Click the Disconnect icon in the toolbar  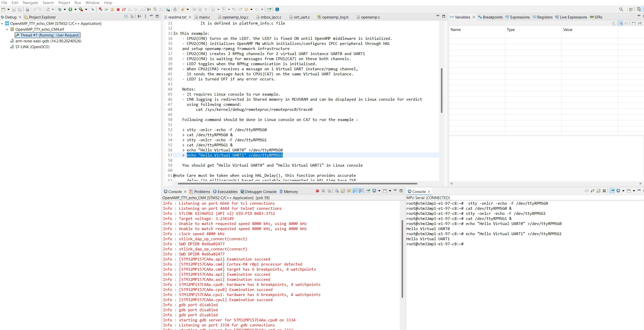(x=124, y=9)
